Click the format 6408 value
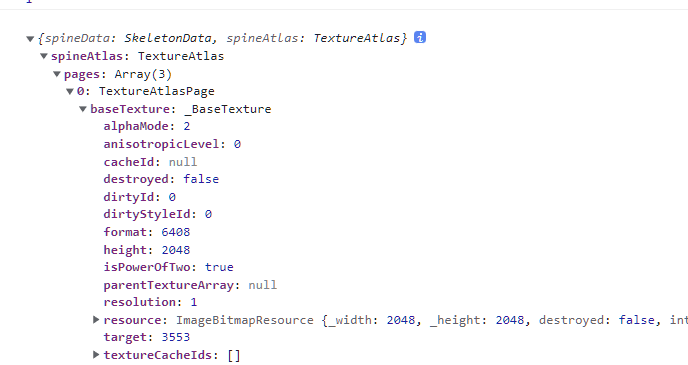 pyautogui.click(x=176, y=232)
